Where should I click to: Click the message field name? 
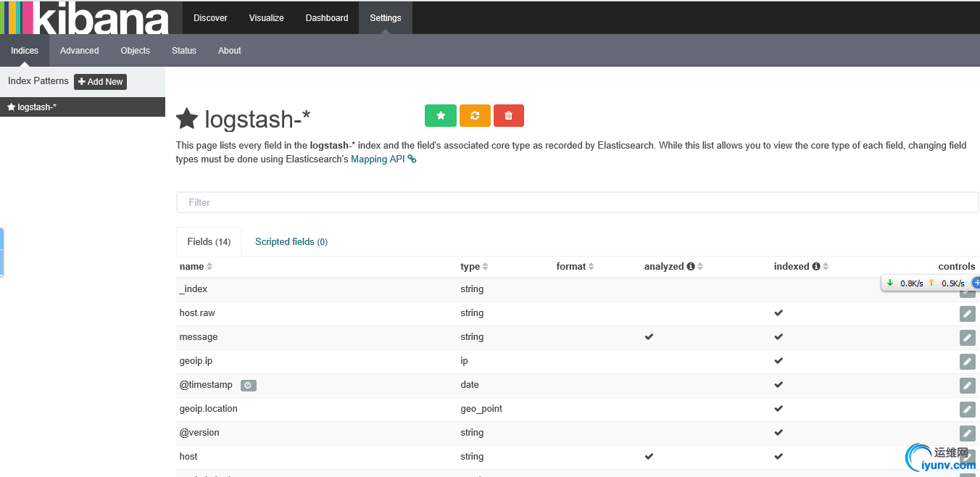199,337
